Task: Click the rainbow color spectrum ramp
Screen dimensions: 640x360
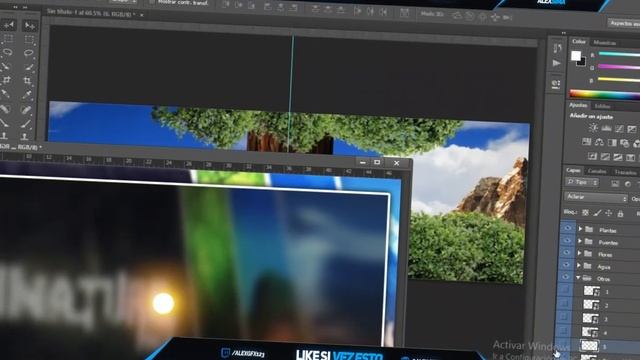Action: click(604, 94)
